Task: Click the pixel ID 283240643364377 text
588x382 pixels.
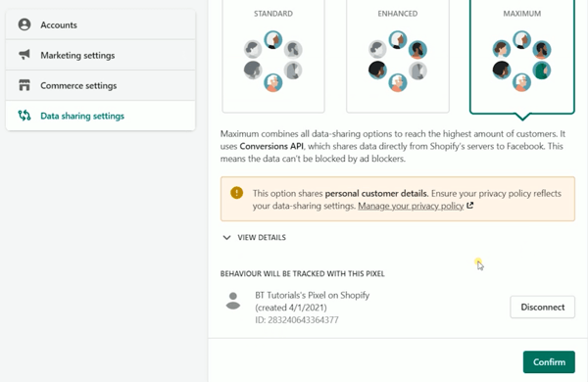Action: pyautogui.click(x=297, y=319)
